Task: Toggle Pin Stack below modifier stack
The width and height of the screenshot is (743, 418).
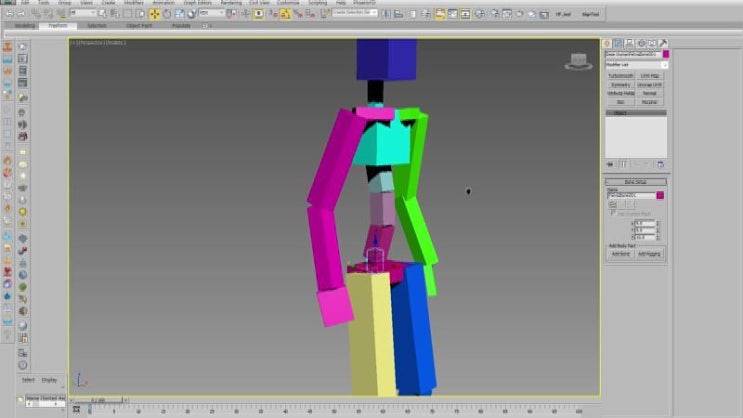Action: (611, 164)
